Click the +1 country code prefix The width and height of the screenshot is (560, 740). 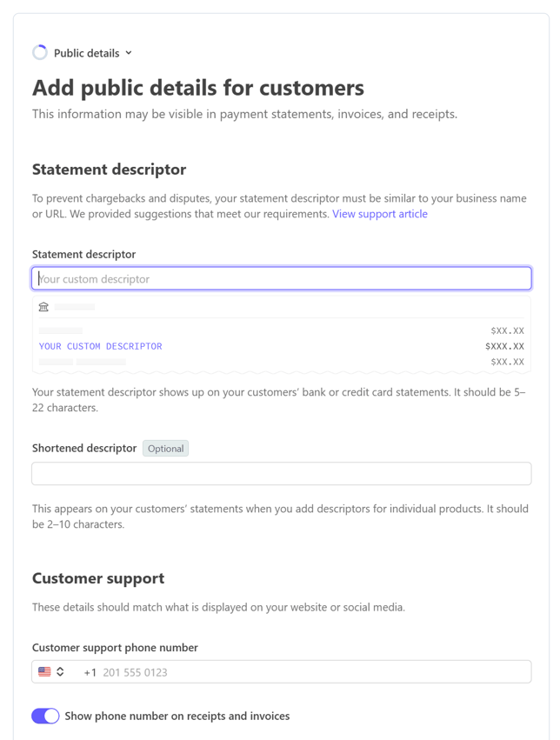point(90,672)
